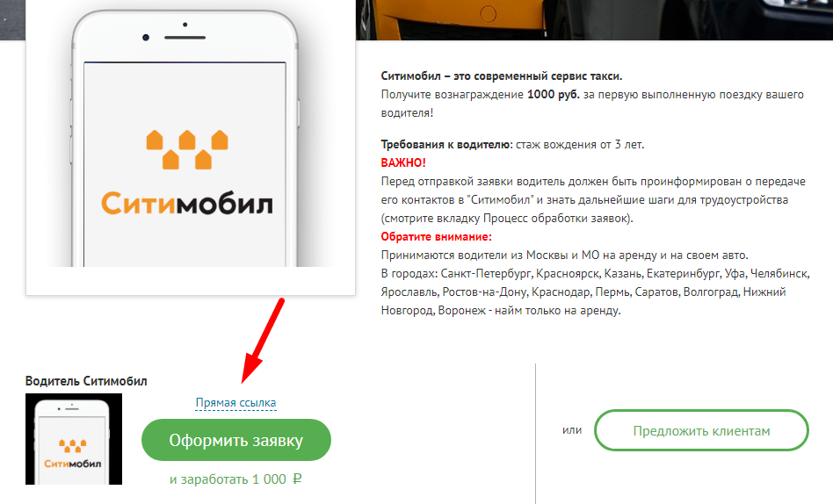Click the "или" separator text
Screen dimensions: 833x504
click(572, 430)
